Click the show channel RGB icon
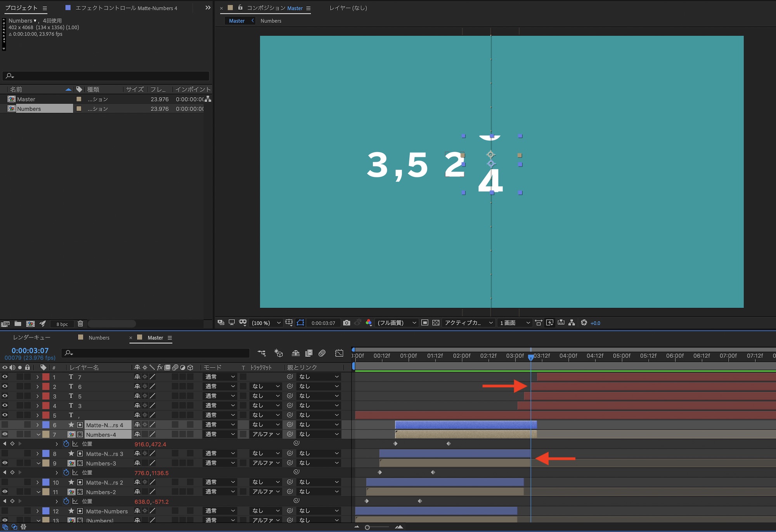The image size is (776, 532). [369, 323]
